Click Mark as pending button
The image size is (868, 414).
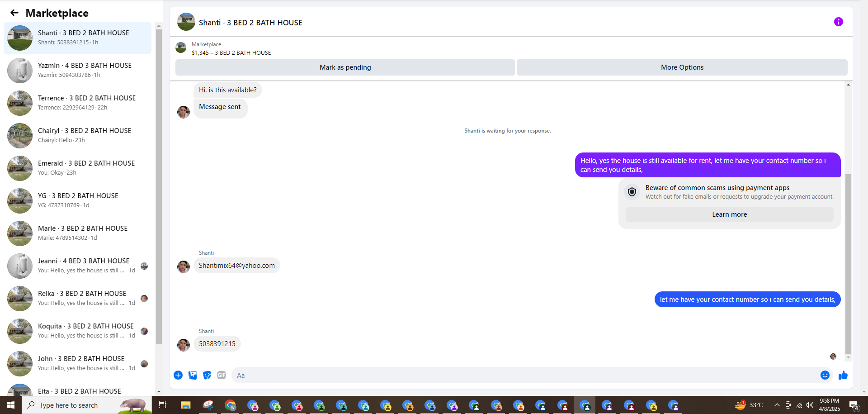coord(345,67)
